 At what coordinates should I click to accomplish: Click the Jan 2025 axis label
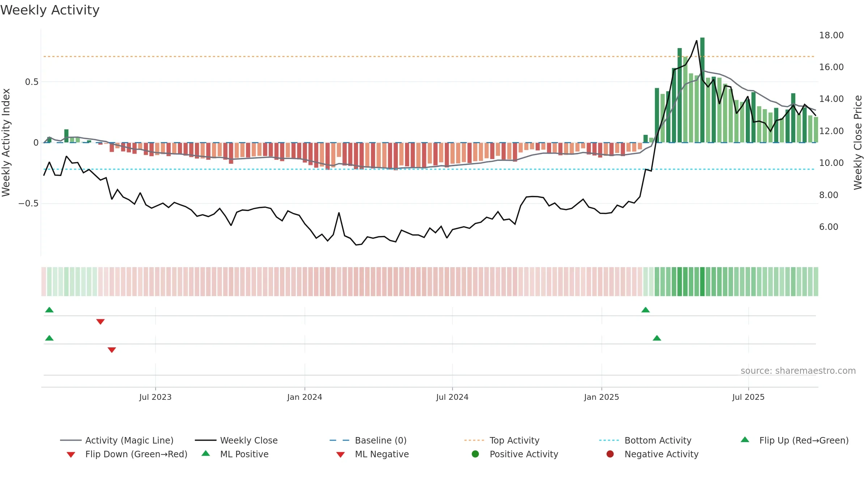(x=602, y=397)
